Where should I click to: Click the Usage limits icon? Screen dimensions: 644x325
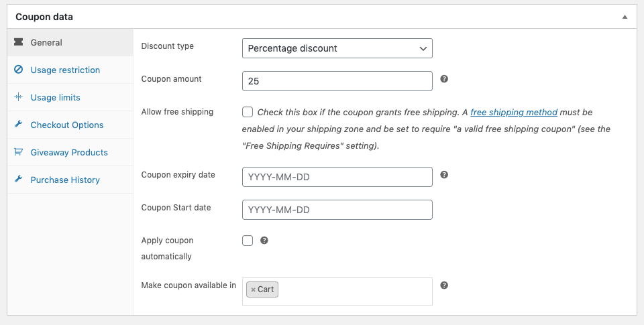click(18, 97)
